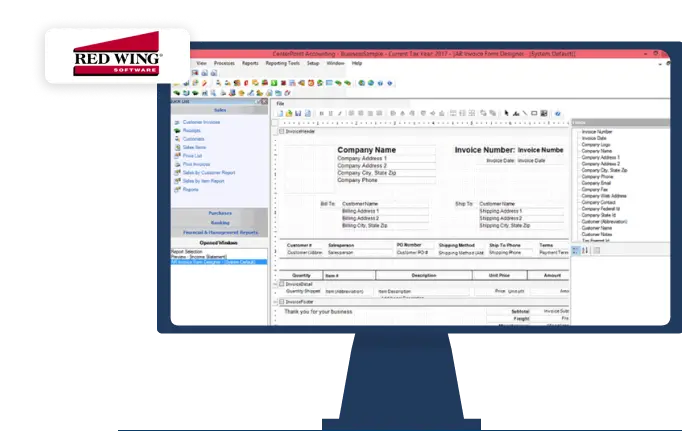Open the Setup menu
682x431 pixels.
coord(313,63)
